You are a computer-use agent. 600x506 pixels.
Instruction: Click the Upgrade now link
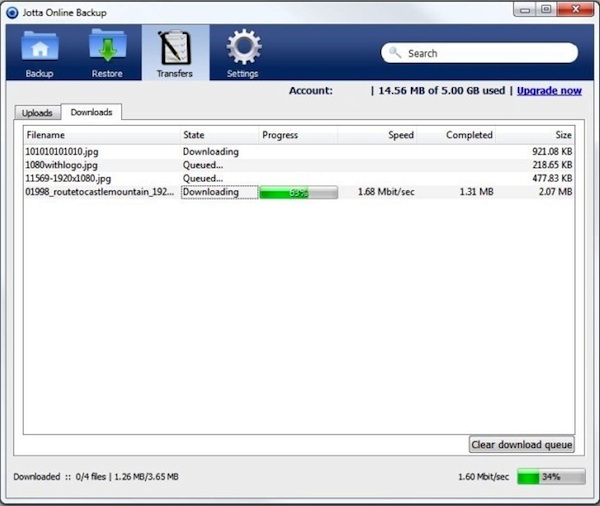pos(549,91)
